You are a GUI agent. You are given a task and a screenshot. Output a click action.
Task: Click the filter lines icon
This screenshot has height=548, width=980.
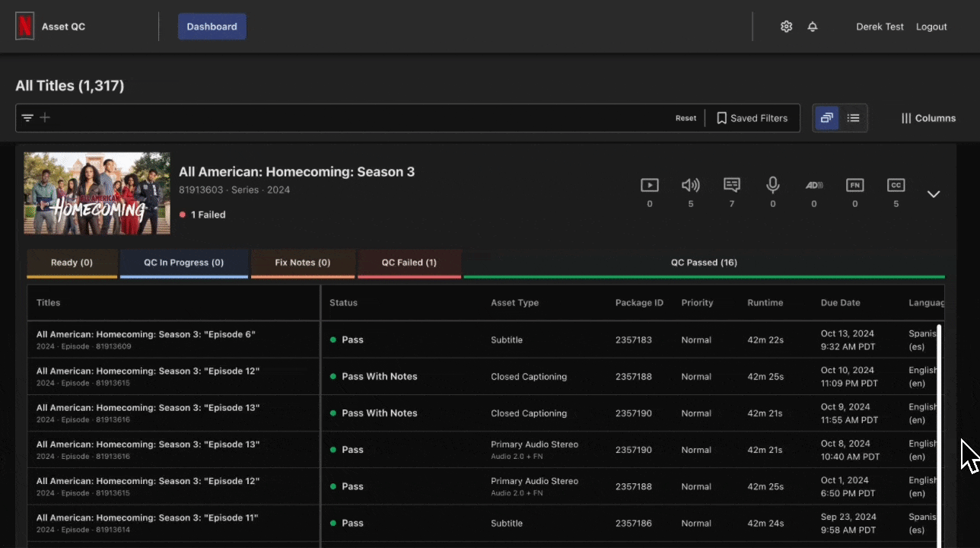(27, 118)
